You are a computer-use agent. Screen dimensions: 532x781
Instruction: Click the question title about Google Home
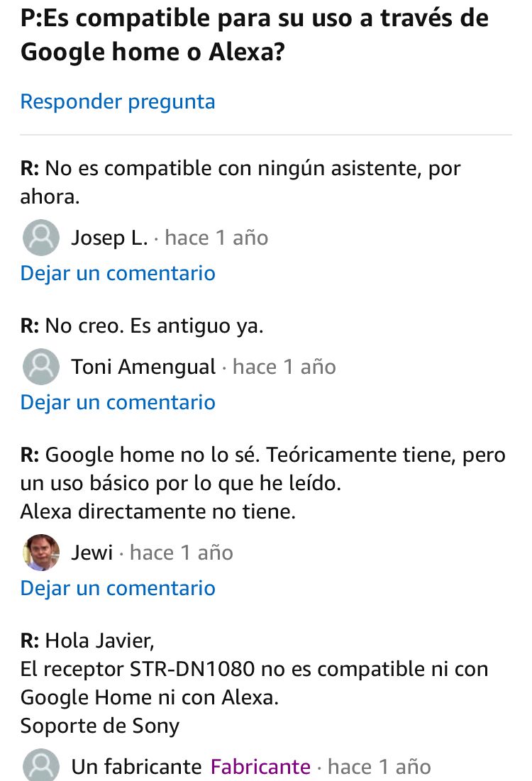[254, 35]
